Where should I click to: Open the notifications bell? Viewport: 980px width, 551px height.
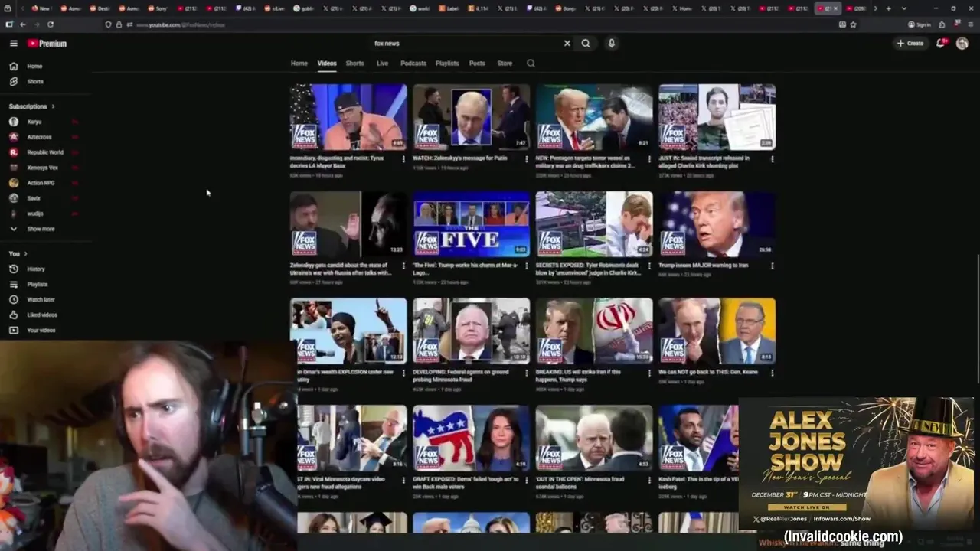click(941, 44)
